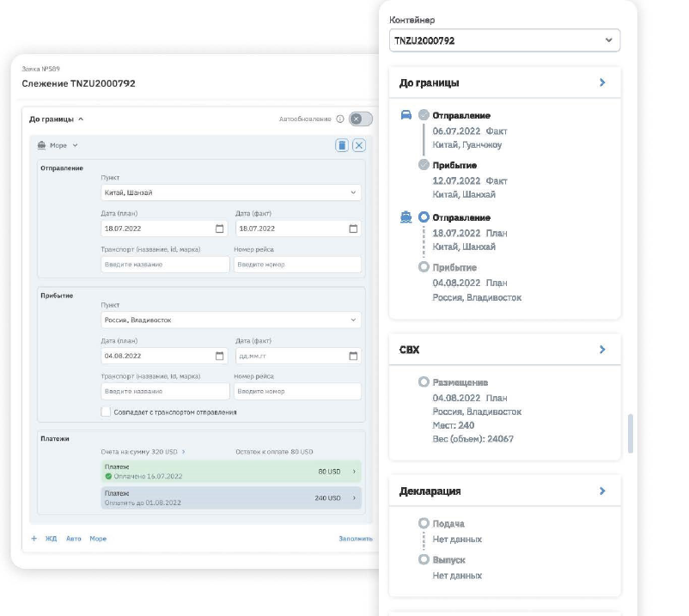Click the X icon to close sea segment
The width and height of the screenshot is (689, 616).
[359, 146]
